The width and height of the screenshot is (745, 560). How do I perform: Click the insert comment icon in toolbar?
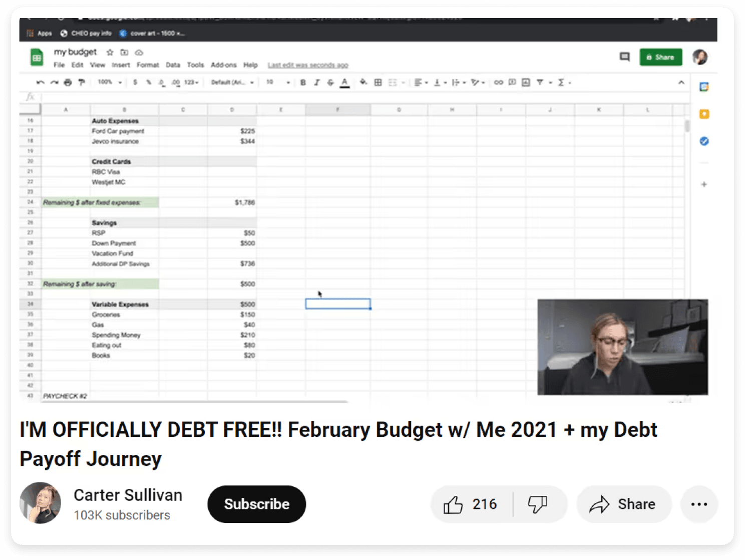(x=512, y=82)
